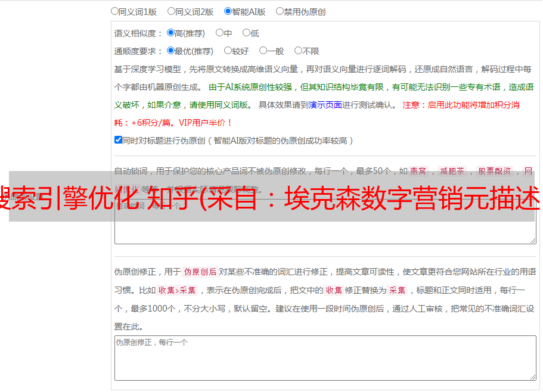This screenshot has width=543, height=392.
Task: Toggle 同时对标题进行伪原创 checkbox
Action: [x=118, y=140]
